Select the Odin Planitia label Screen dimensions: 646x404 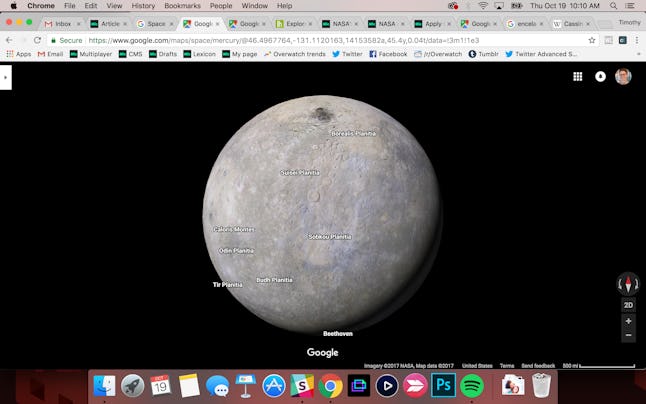pyautogui.click(x=236, y=251)
